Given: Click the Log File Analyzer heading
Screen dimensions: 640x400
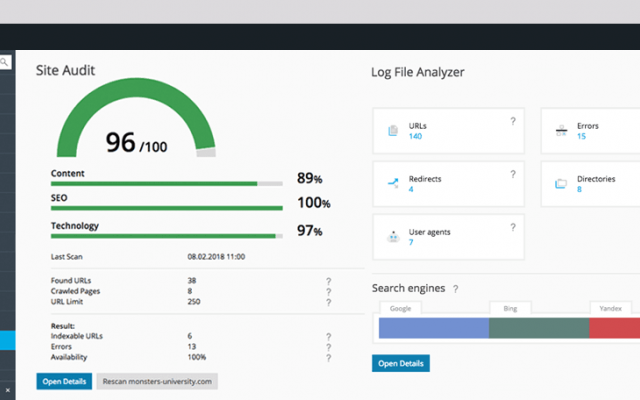Looking at the screenshot, I should [418, 72].
